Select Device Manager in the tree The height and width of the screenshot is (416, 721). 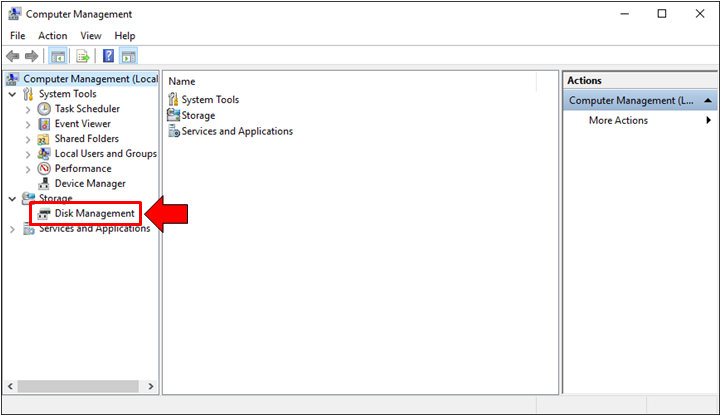click(x=90, y=183)
